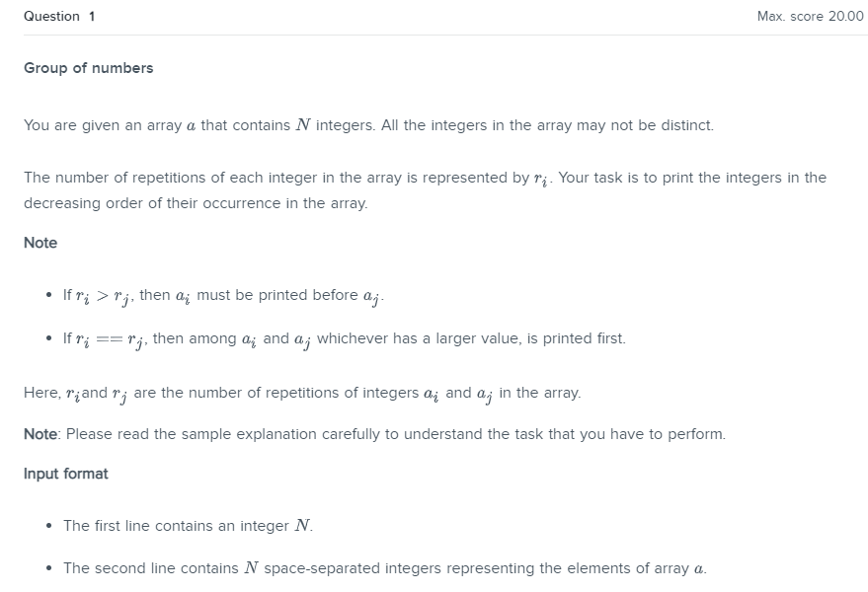Click the "Max. score 20.00" text
Image resolution: width=868 pixels, height=592 pixels.
tap(810, 16)
